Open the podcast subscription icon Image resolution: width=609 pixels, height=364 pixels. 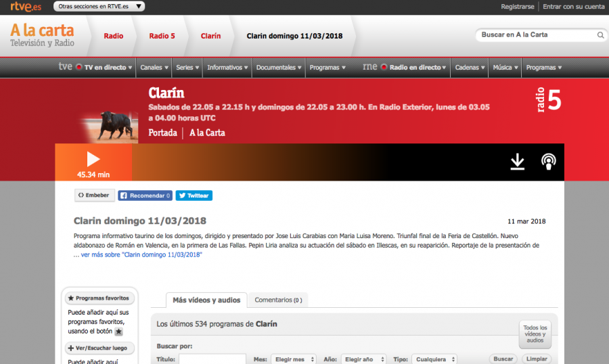(x=548, y=162)
